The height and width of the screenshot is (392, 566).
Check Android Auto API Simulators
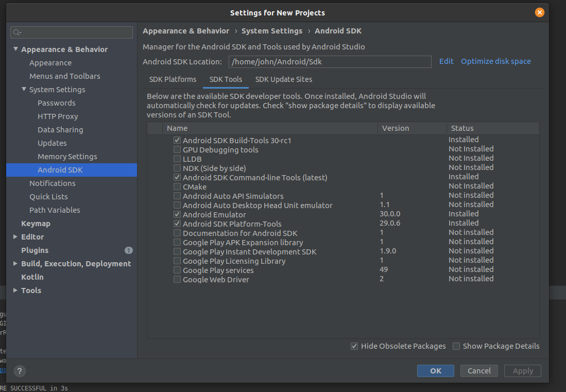pos(177,196)
